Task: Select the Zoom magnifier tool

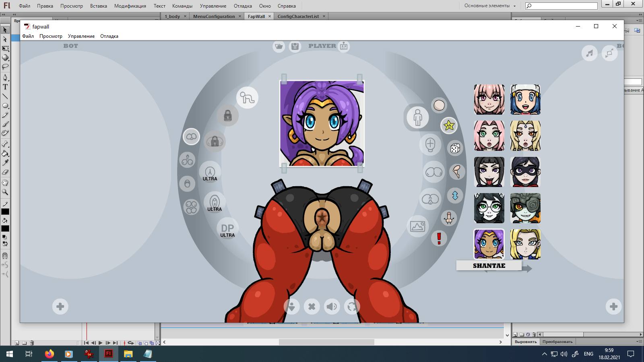Action: 5,192
